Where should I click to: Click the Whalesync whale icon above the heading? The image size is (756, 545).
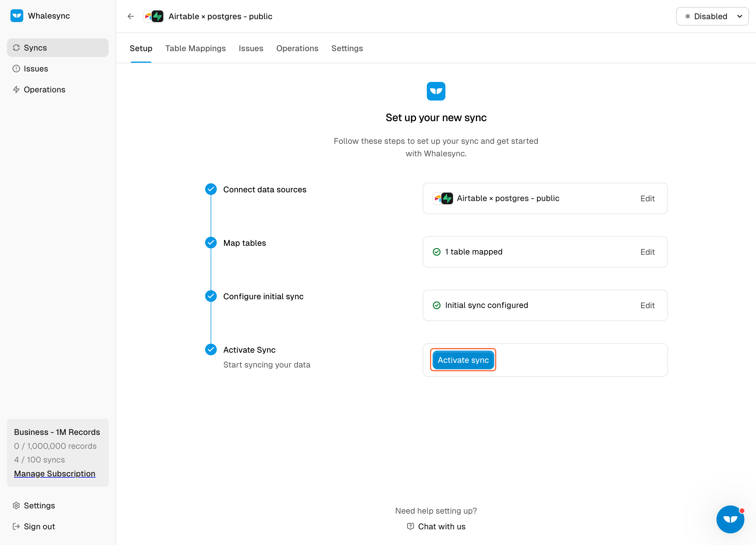[436, 91]
